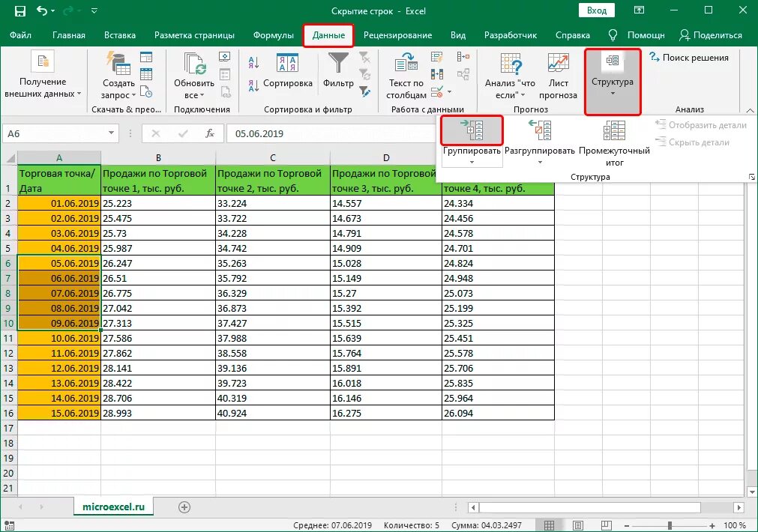Expand the Структура dropdown arrow
This screenshot has height=532, width=758.
(x=613, y=93)
